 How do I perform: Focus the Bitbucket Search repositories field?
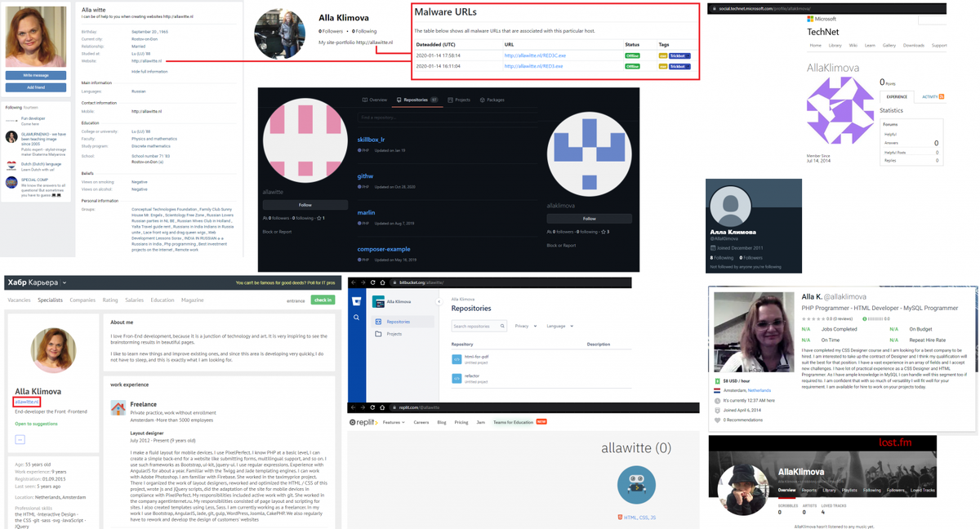[x=479, y=326]
